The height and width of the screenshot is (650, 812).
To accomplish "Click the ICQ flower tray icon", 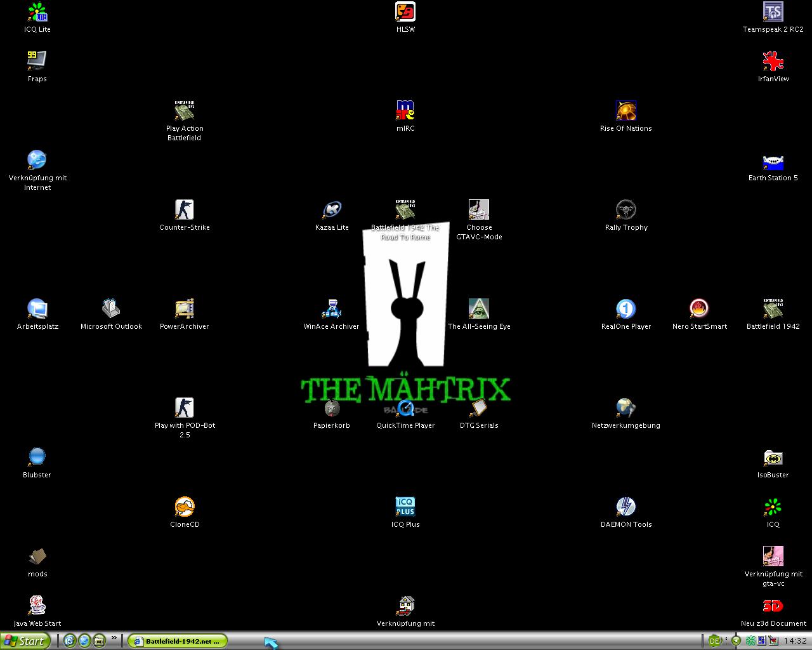I will tap(750, 641).
